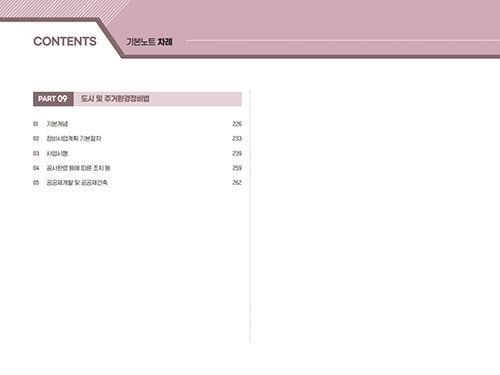Jump to page 262
This screenshot has height=375, width=500.
coord(237,183)
